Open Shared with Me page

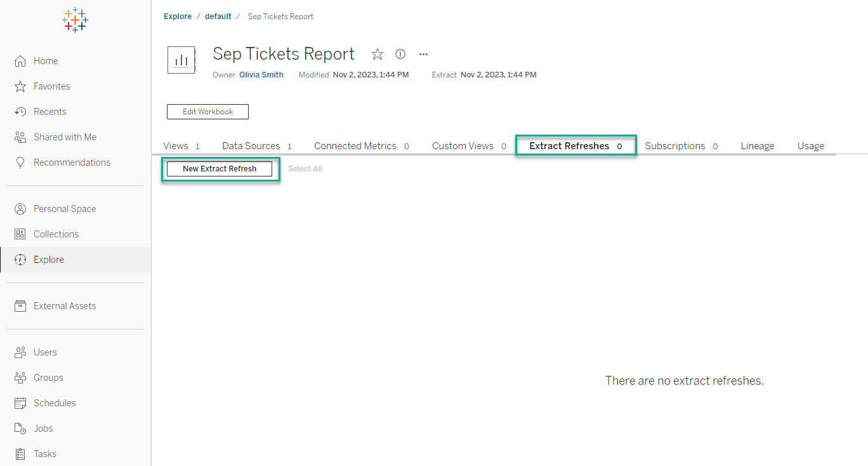(x=65, y=137)
